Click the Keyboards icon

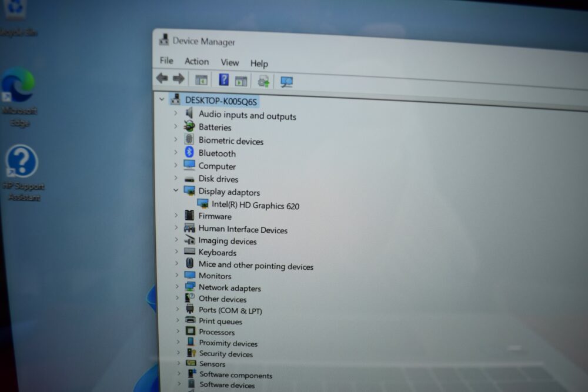pyautogui.click(x=189, y=251)
